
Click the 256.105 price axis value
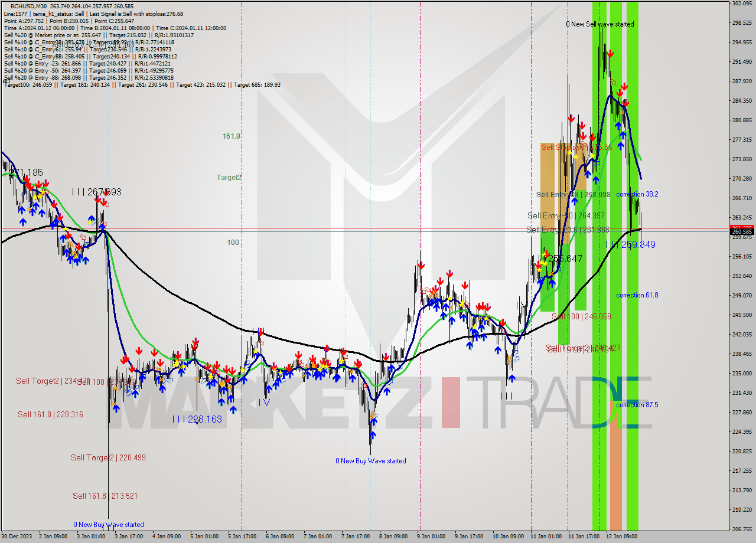point(742,257)
